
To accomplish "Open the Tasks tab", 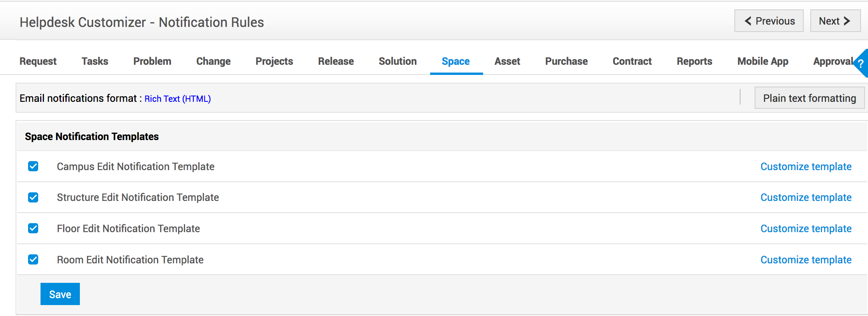I will coord(95,61).
